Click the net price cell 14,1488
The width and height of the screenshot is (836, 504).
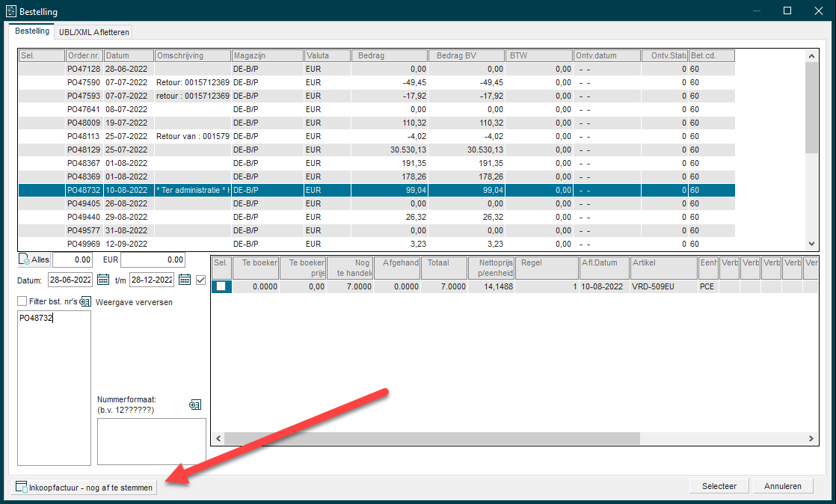491,286
